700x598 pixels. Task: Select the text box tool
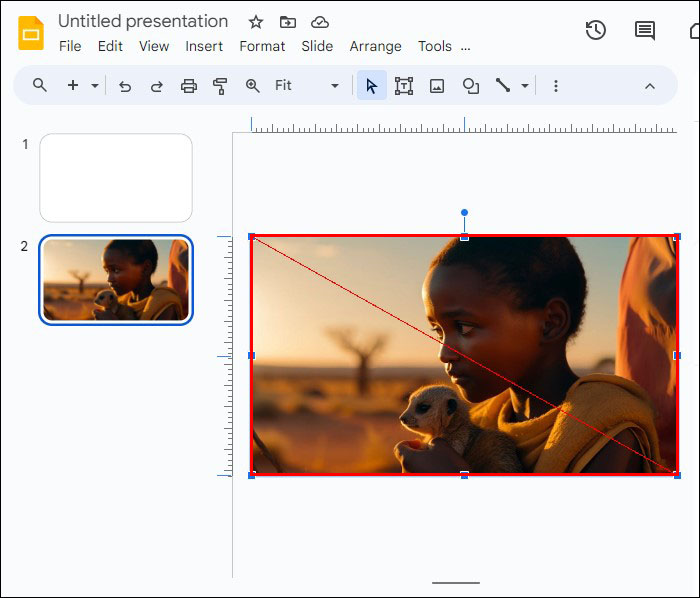click(x=404, y=86)
